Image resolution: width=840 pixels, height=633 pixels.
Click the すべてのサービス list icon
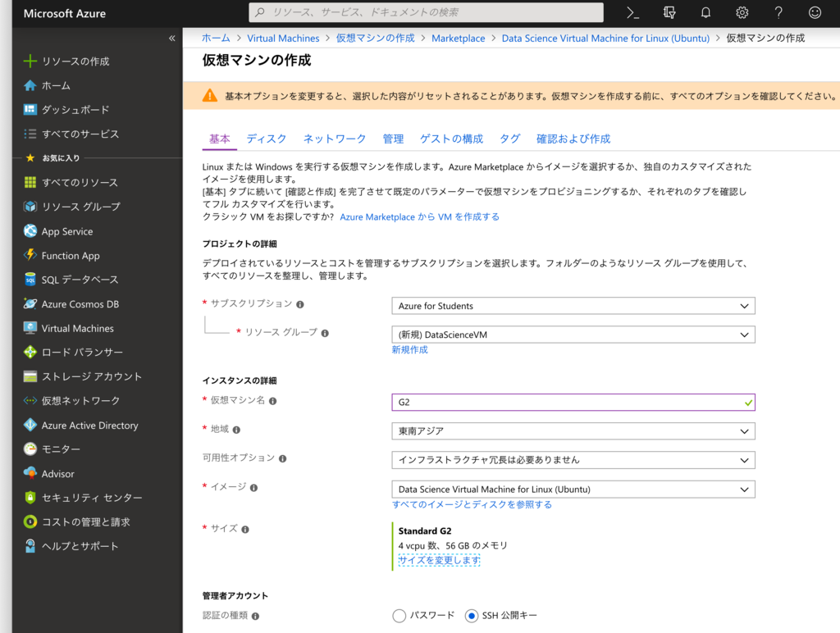tap(30, 134)
